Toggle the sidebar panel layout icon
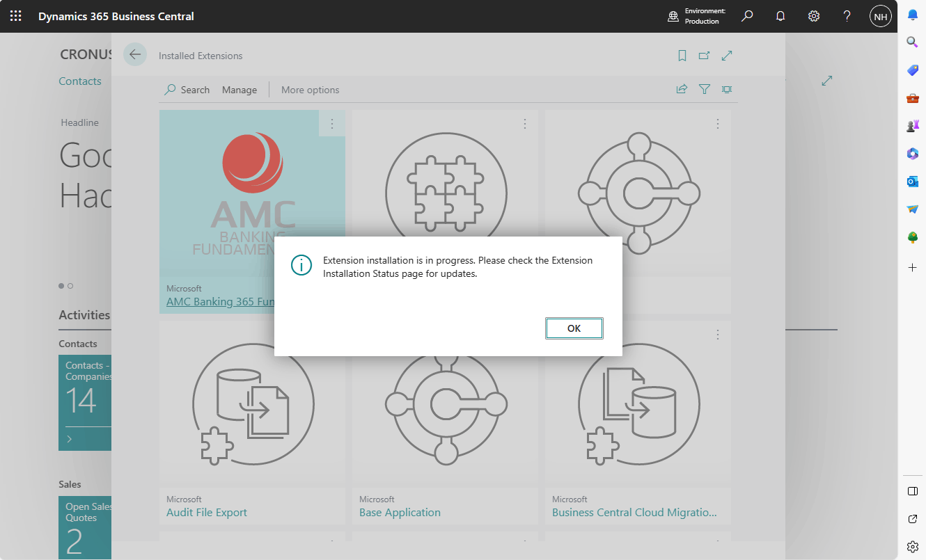 [912, 491]
